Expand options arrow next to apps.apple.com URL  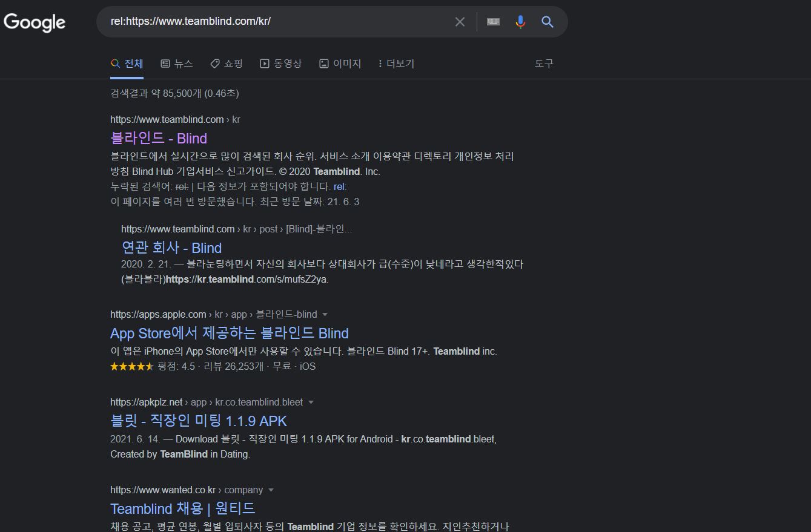click(x=325, y=314)
